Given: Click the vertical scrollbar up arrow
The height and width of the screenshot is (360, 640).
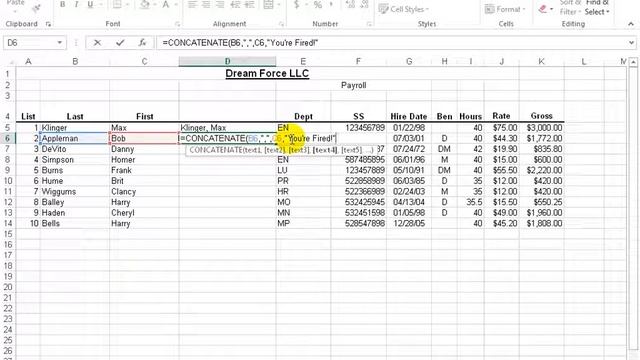Looking at the screenshot, I should point(633,62).
